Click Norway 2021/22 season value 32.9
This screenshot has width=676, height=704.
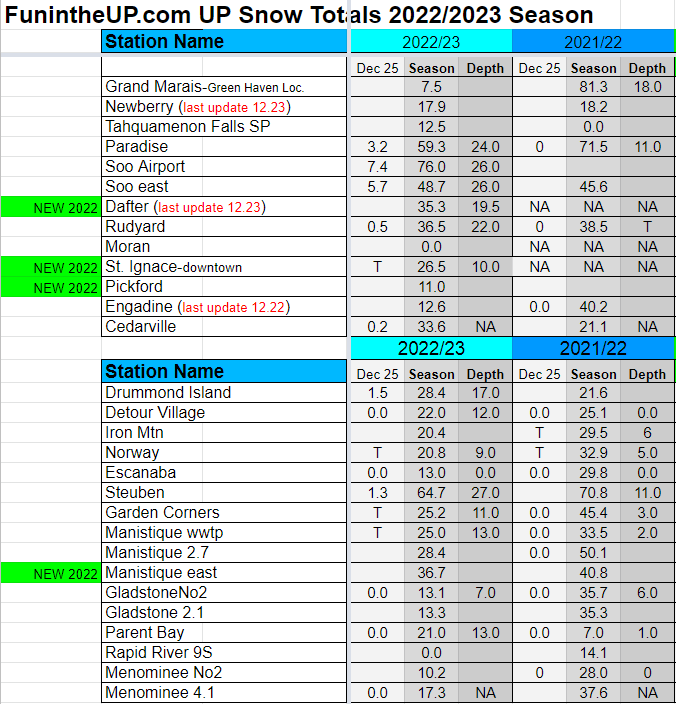click(593, 453)
